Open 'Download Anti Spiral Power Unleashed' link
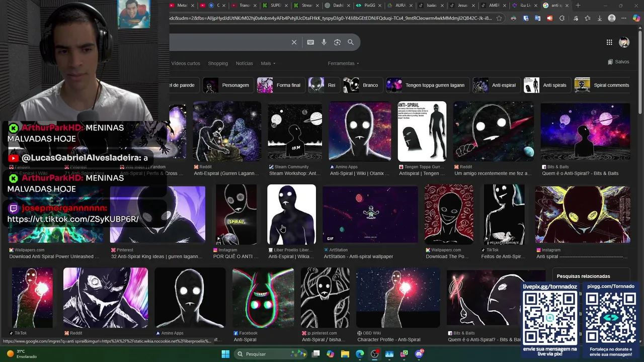Viewport: 644px width, 362px height. 54,256
